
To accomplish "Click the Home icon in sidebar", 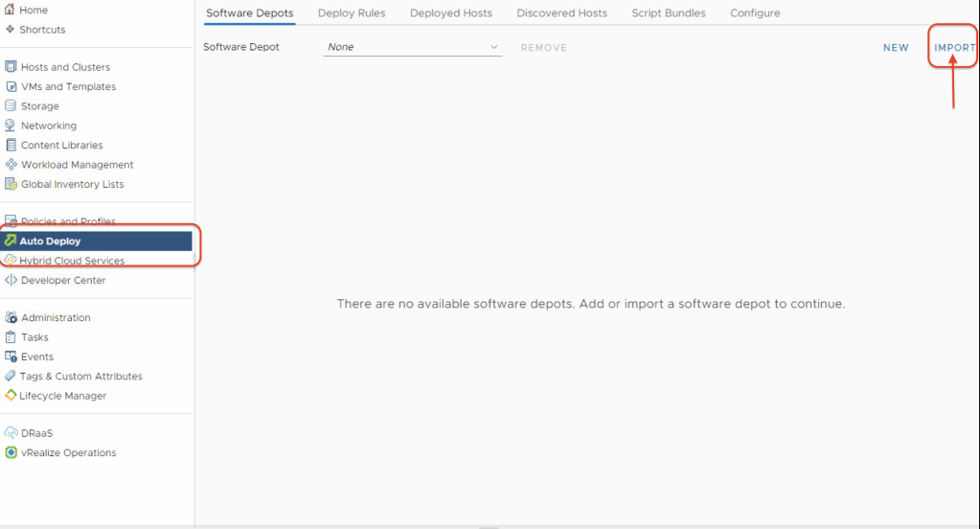I will point(10,10).
